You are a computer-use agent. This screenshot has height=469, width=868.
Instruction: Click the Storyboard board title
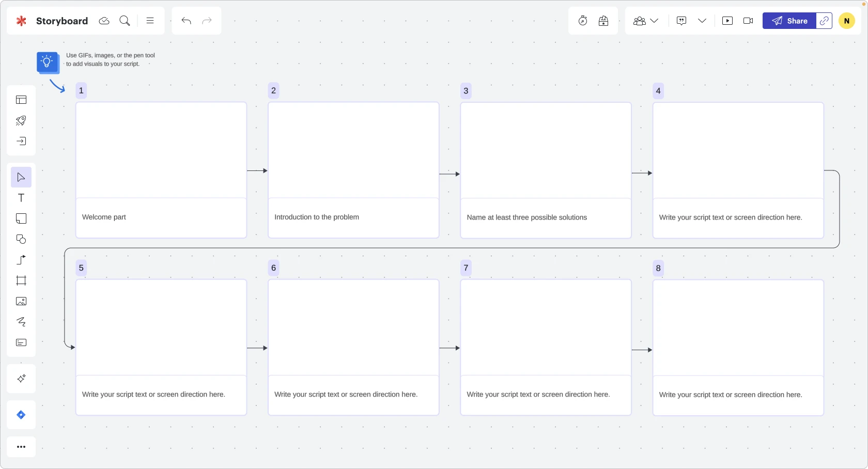61,21
